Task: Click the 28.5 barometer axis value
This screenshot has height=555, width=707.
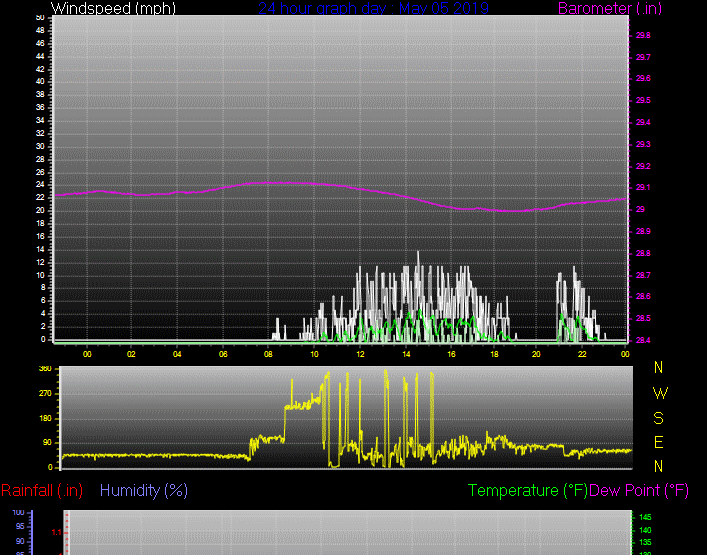Action: [643, 318]
